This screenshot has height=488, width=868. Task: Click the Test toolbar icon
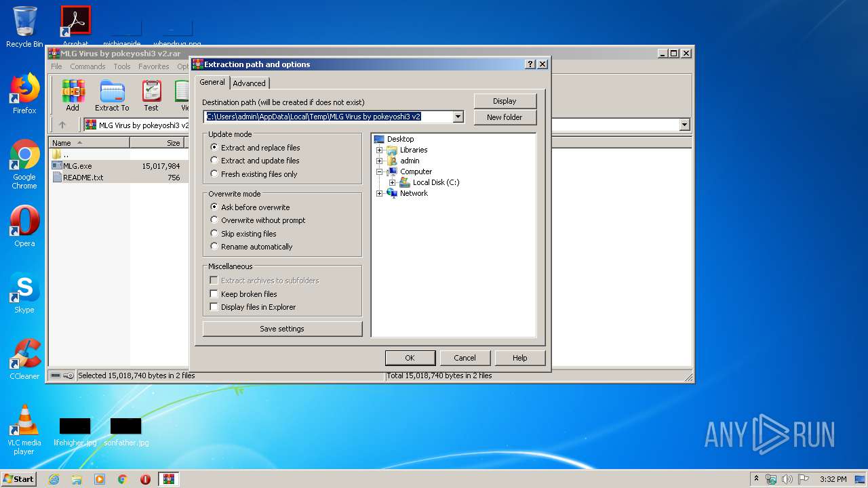[151, 96]
